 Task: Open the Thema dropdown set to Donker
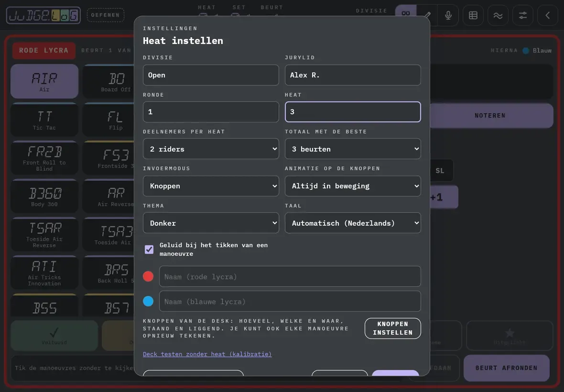click(211, 223)
